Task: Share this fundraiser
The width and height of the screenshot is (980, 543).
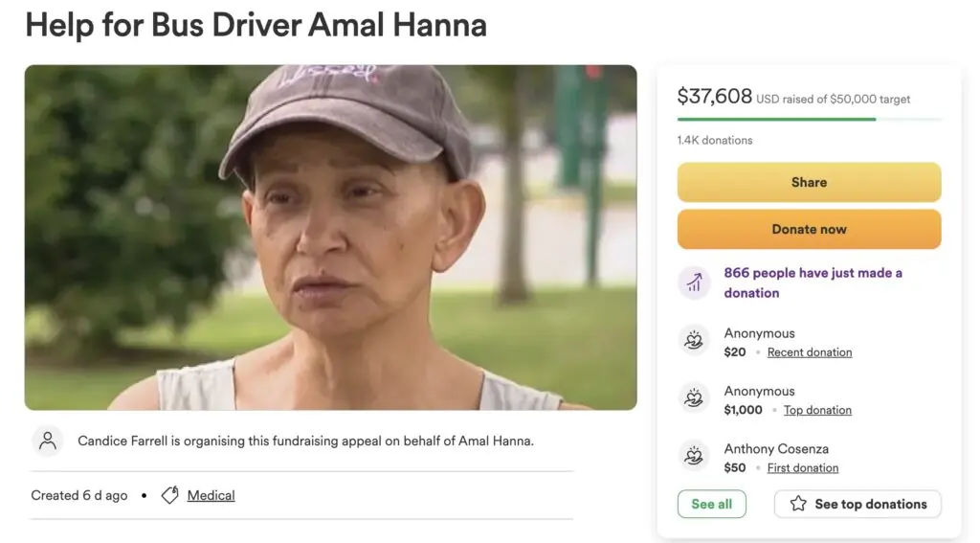Action: tap(810, 182)
